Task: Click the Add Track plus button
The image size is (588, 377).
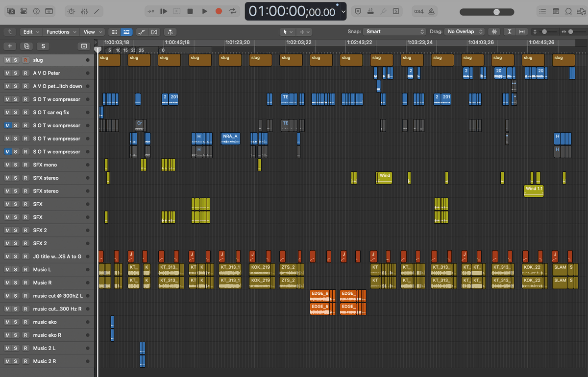Action: pyautogui.click(x=10, y=46)
